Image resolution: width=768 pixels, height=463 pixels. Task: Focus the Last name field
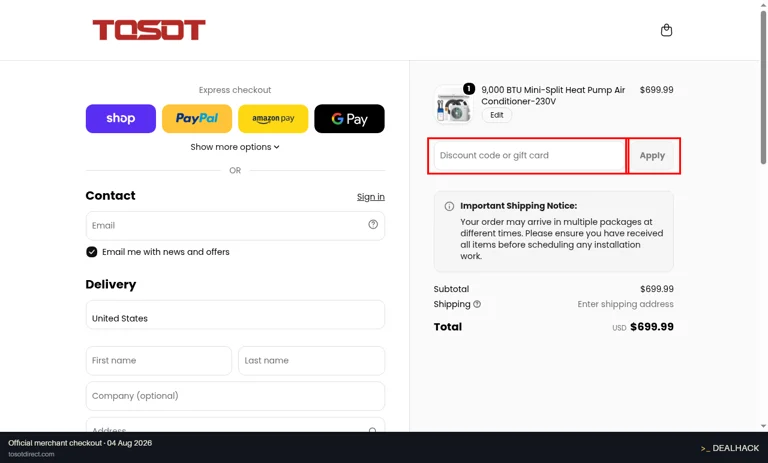pyautogui.click(x=312, y=361)
